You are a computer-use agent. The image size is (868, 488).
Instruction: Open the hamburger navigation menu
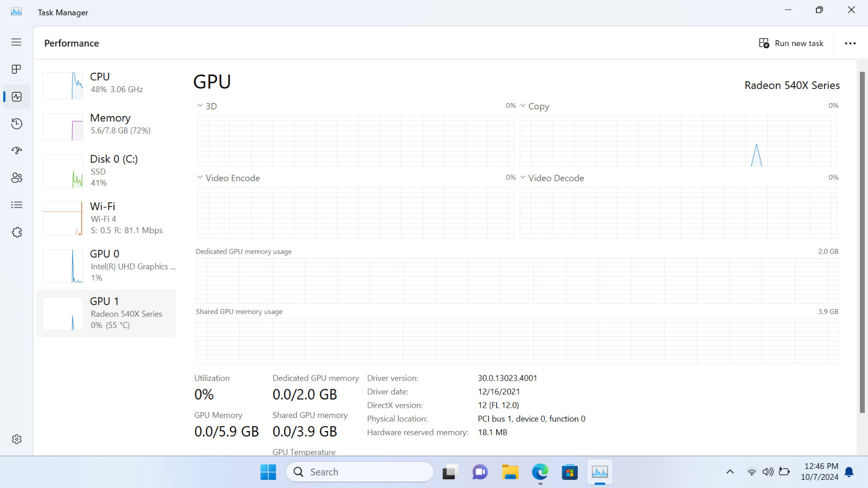coord(16,42)
